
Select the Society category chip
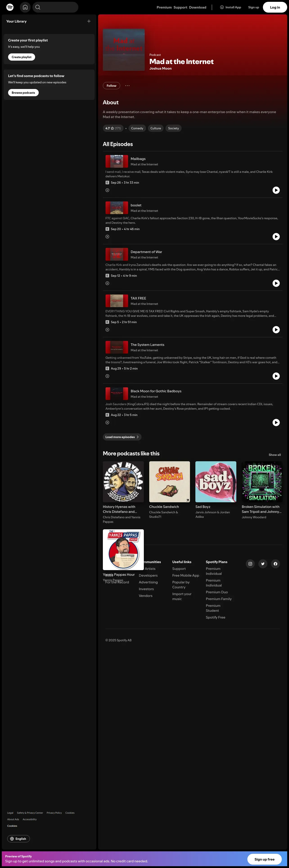[x=173, y=128]
